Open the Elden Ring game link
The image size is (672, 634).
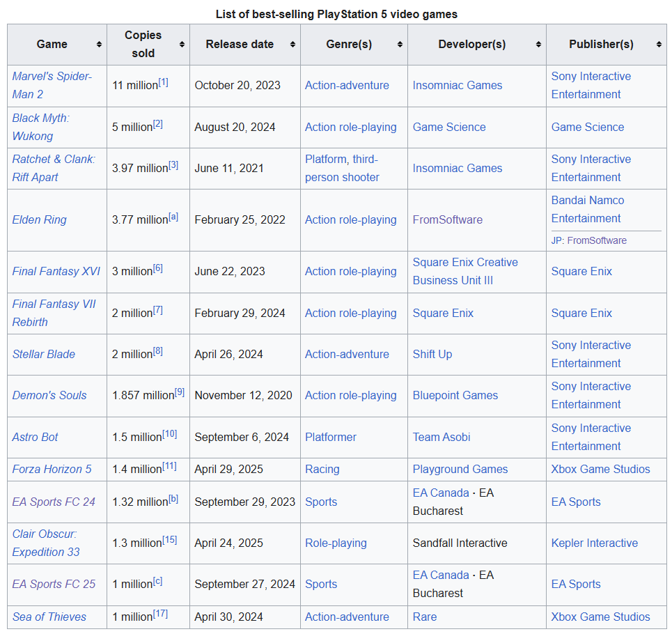click(40, 220)
